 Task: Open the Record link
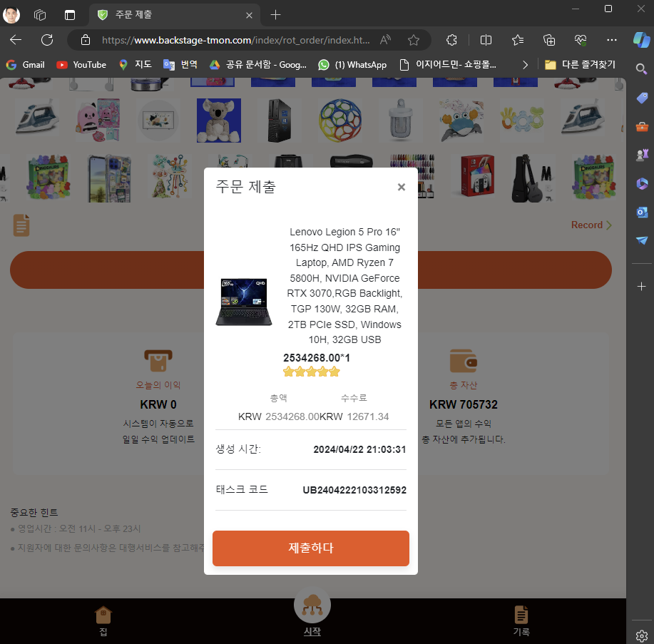click(x=591, y=225)
